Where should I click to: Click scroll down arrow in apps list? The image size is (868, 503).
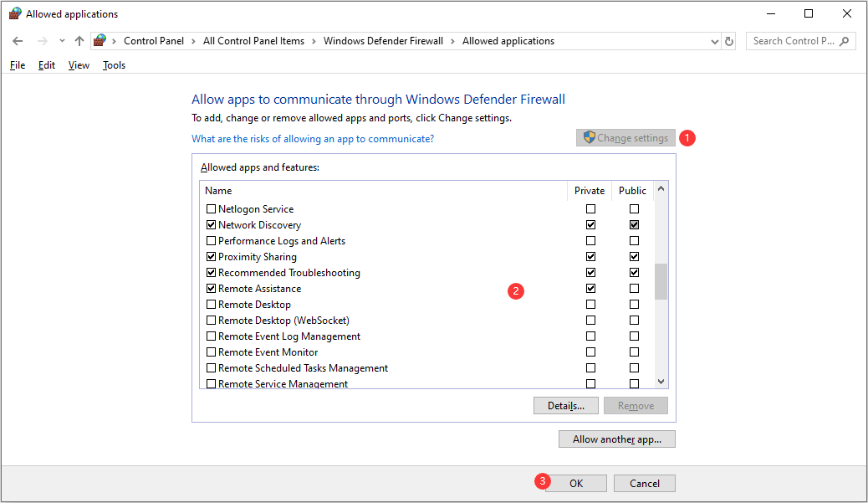click(x=661, y=381)
